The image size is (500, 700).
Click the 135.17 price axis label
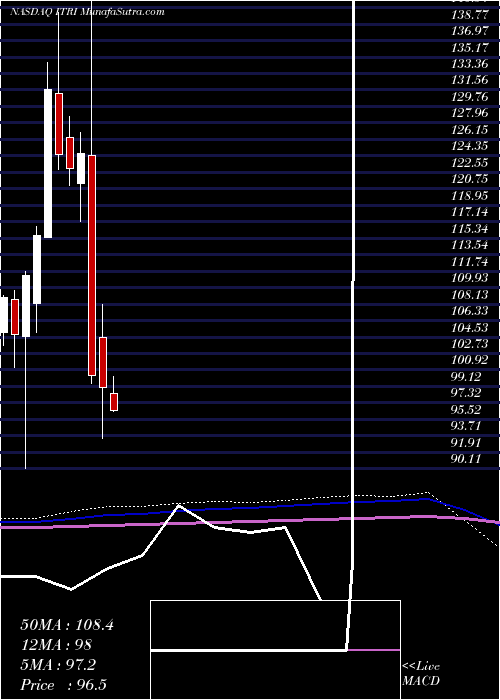[470, 48]
